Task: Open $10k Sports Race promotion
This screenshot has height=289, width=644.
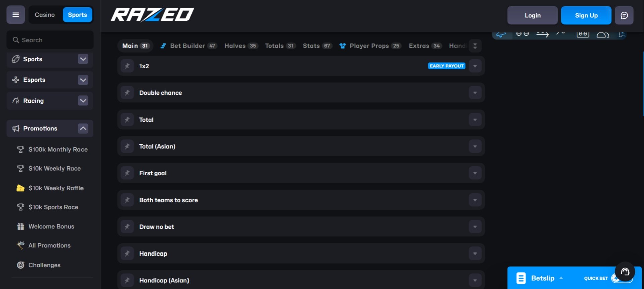Action: [x=53, y=207]
